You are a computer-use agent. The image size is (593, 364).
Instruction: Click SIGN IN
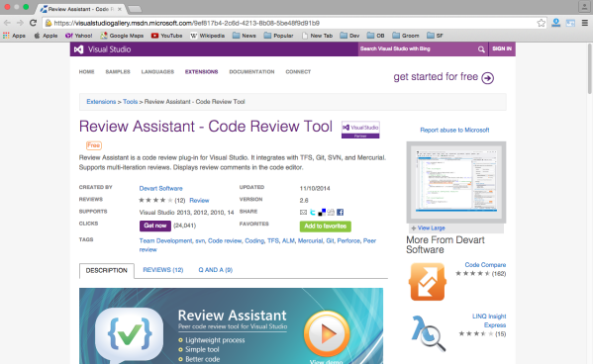click(x=502, y=48)
